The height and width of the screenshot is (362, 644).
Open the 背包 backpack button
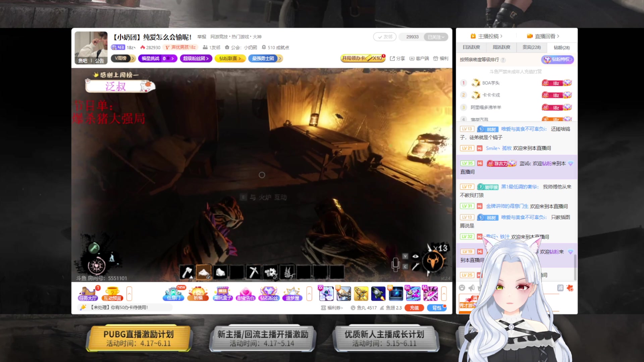click(437, 308)
